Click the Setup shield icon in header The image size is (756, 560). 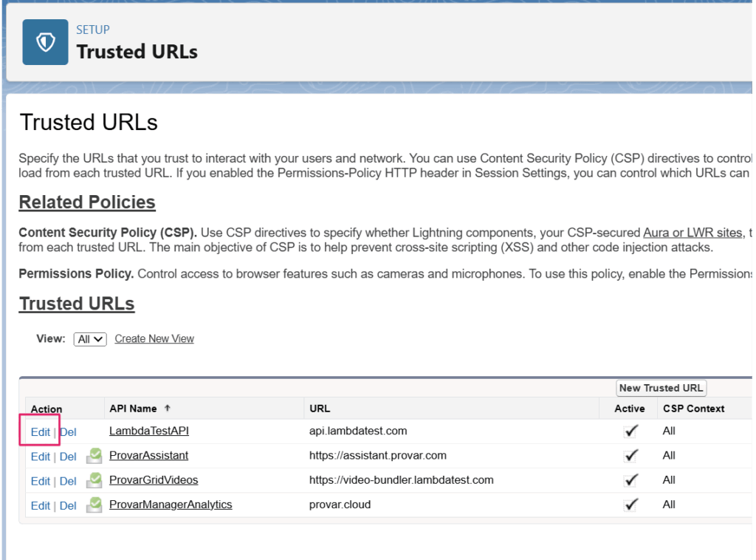click(45, 42)
